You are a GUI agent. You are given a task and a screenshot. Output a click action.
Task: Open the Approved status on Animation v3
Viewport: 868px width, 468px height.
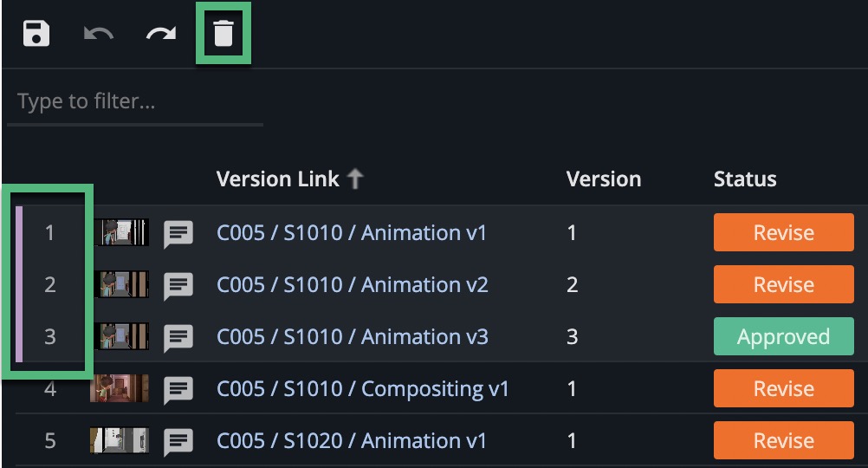pos(783,336)
